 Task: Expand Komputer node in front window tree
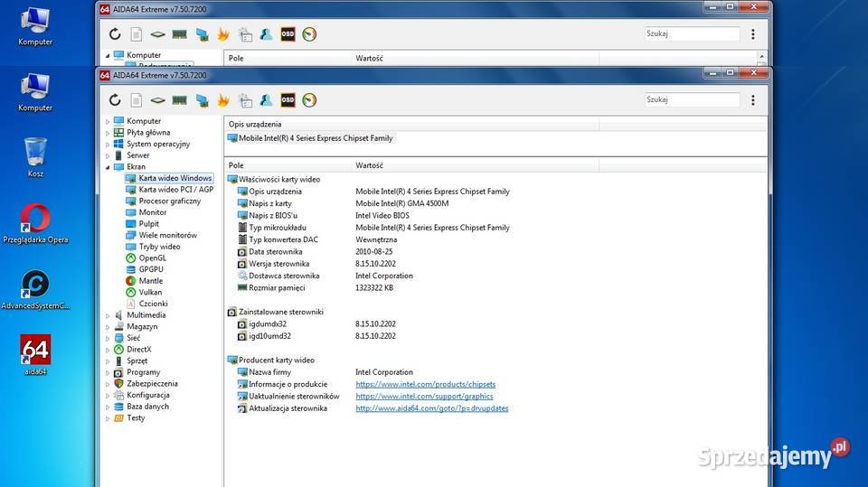(x=108, y=121)
